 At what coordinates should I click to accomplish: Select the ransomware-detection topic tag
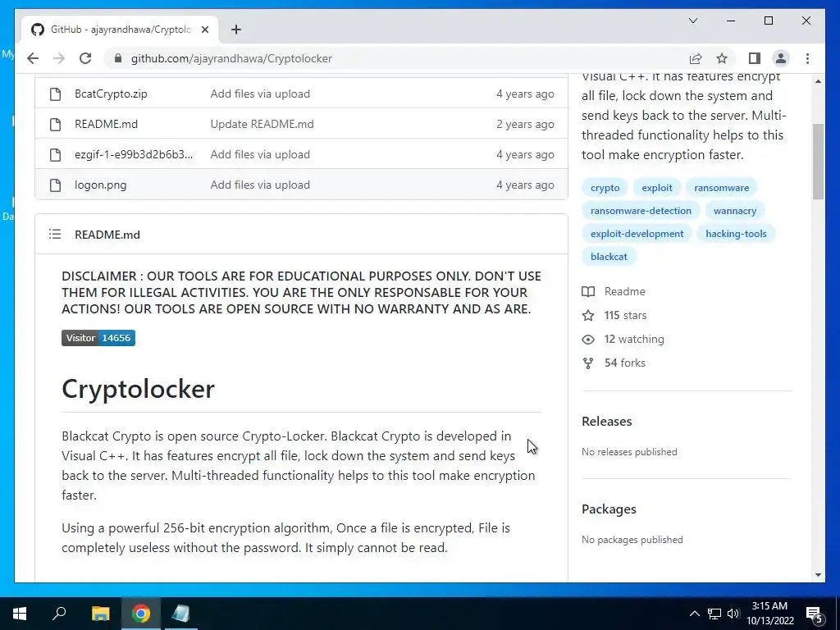pos(641,211)
